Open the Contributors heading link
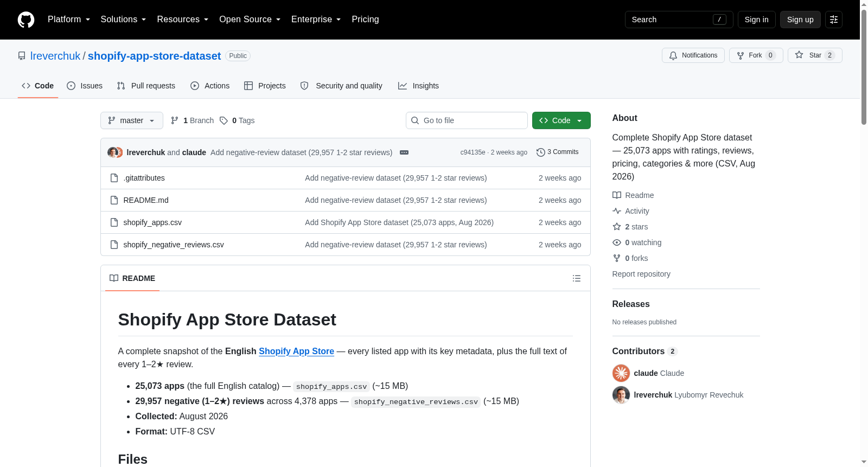The height and width of the screenshot is (467, 868). [x=645, y=351]
